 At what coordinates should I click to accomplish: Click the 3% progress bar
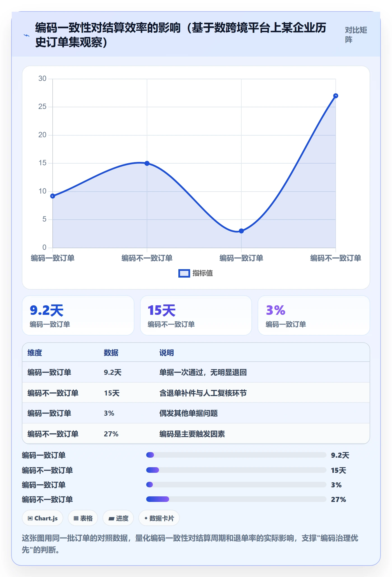point(236,485)
